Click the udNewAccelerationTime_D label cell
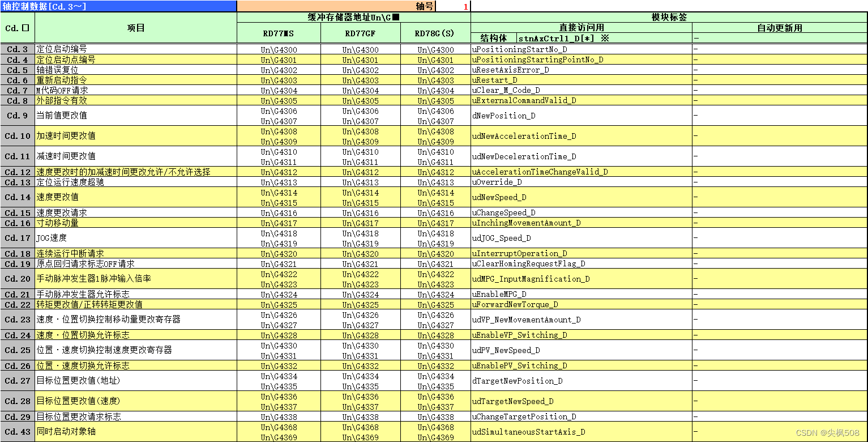The height and width of the screenshot is (442, 868). pyautogui.click(x=581, y=136)
